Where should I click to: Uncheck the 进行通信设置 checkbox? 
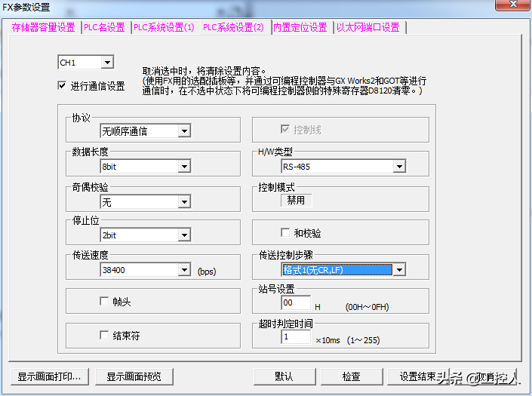click(x=62, y=86)
